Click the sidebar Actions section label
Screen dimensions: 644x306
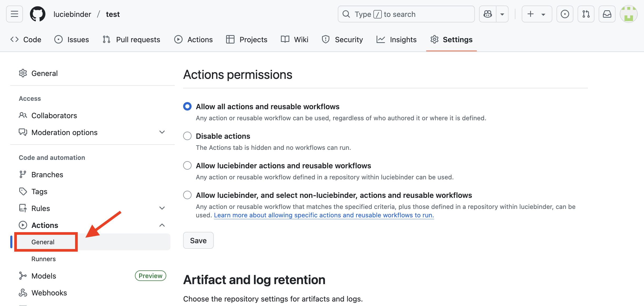click(x=45, y=225)
